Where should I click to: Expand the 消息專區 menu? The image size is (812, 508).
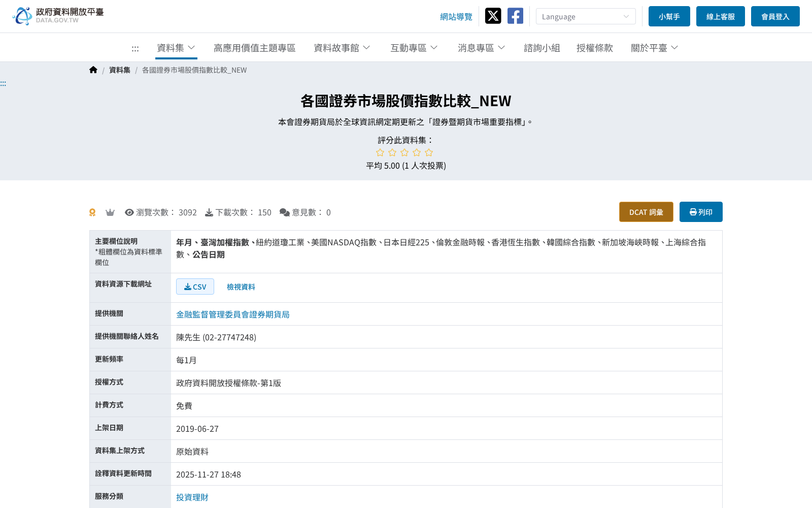tap(482, 48)
